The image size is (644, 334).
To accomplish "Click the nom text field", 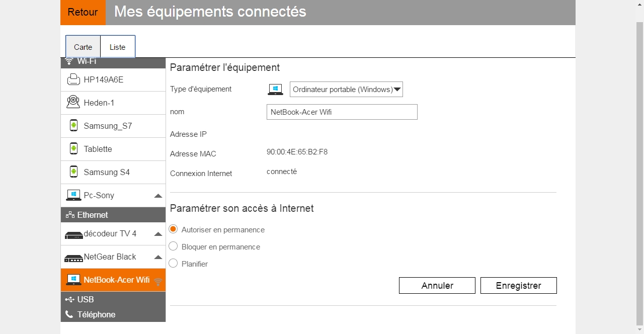I will (x=342, y=112).
